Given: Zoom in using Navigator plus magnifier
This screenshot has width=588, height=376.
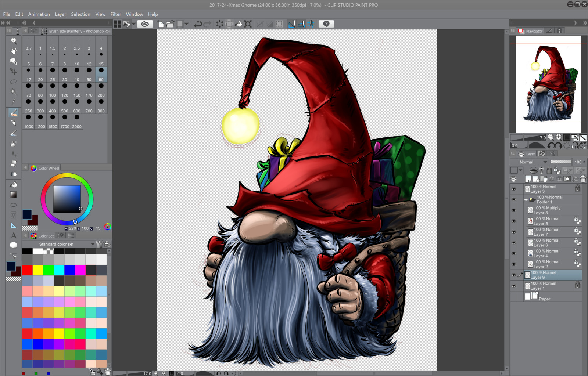Looking at the screenshot, I should [x=559, y=137].
